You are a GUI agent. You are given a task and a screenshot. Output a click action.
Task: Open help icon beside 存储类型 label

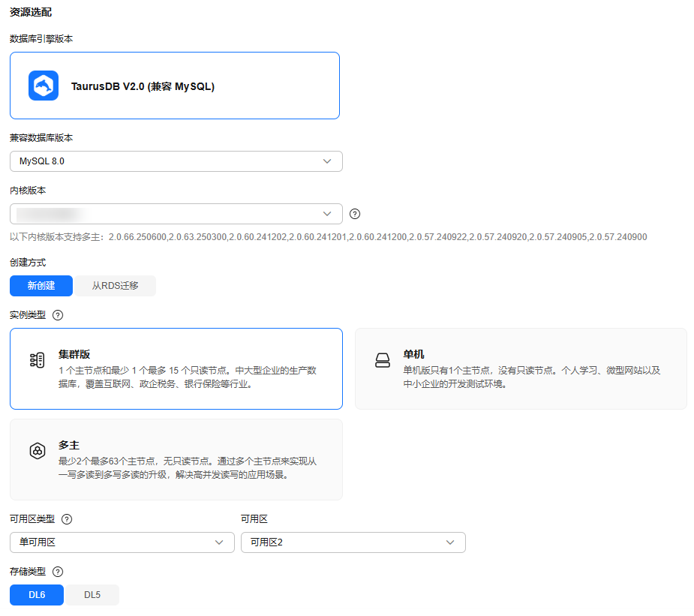[58, 572]
